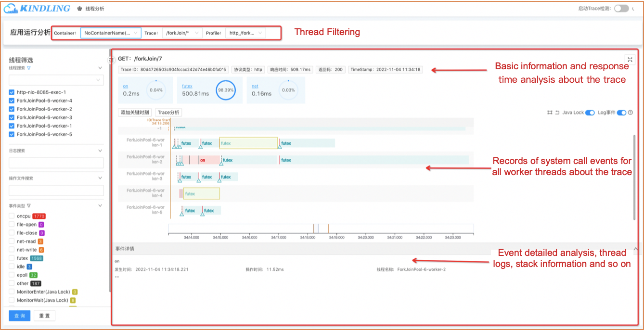Click the sidebar collapse handle icon
This screenshot has height=330, width=644.
tap(111, 60)
